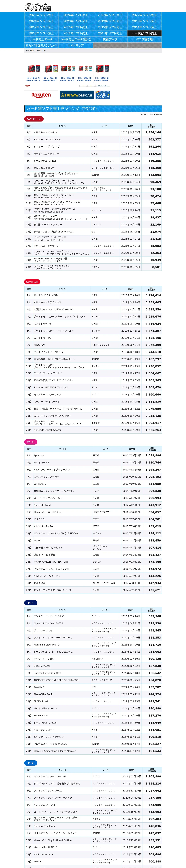Open the TSUTAYA DISCAS banner
Viewport: 186px width, 868px height.
[x=77, y=95]
